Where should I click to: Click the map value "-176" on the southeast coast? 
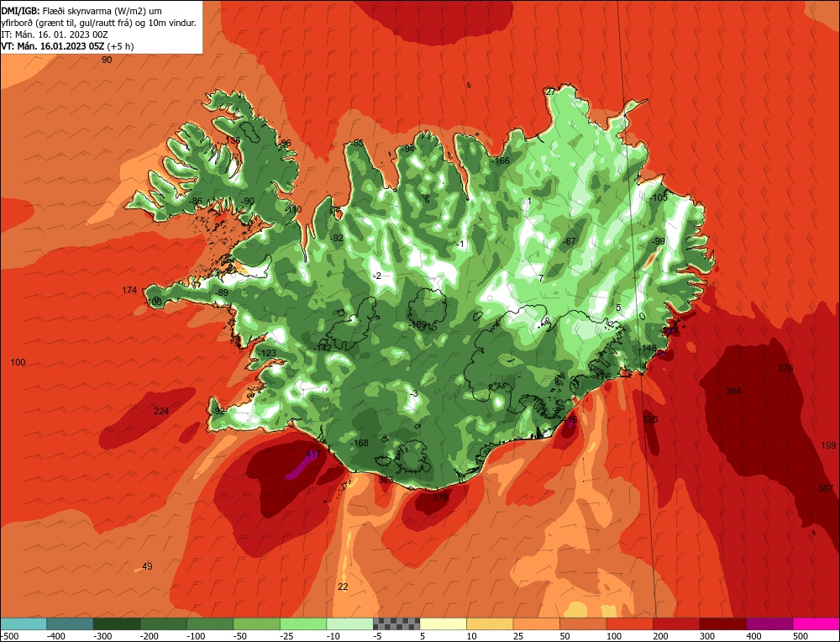click(x=601, y=376)
